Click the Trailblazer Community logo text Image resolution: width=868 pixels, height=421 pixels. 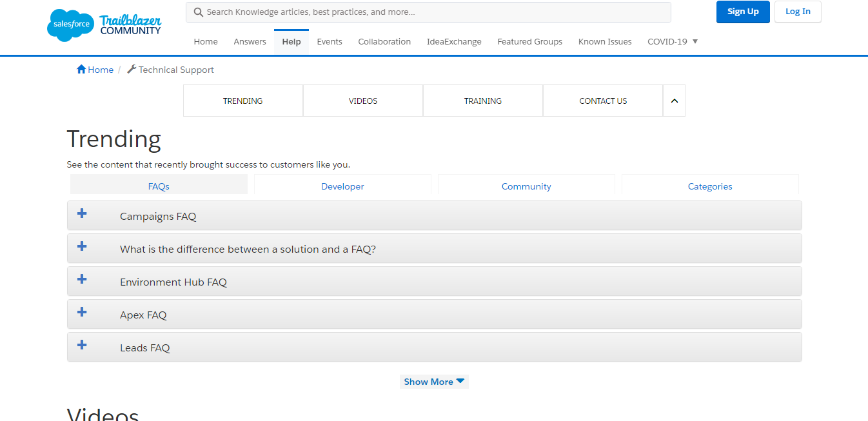pos(131,24)
